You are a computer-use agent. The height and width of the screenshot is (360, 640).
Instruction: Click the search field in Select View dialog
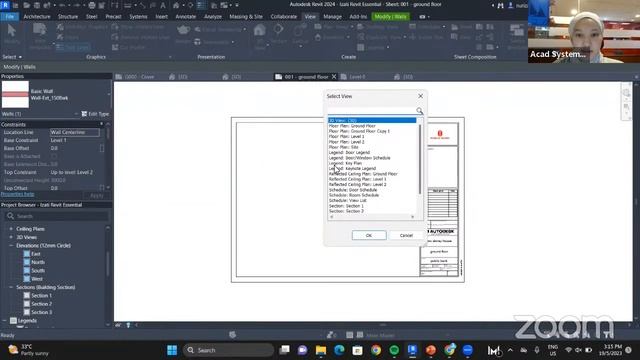371,111
